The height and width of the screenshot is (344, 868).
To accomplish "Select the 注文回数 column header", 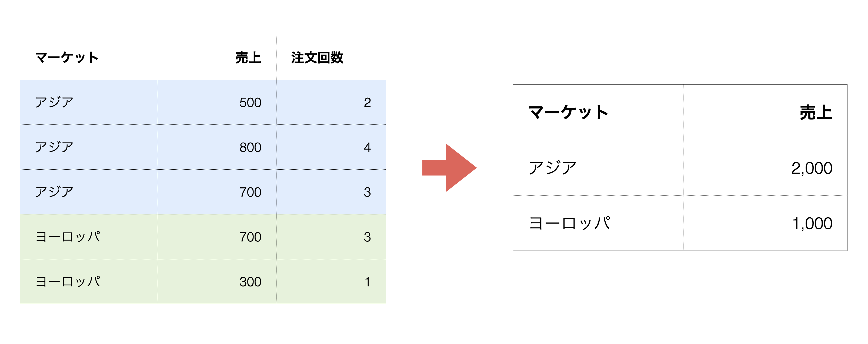I will [x=317, y=58].
